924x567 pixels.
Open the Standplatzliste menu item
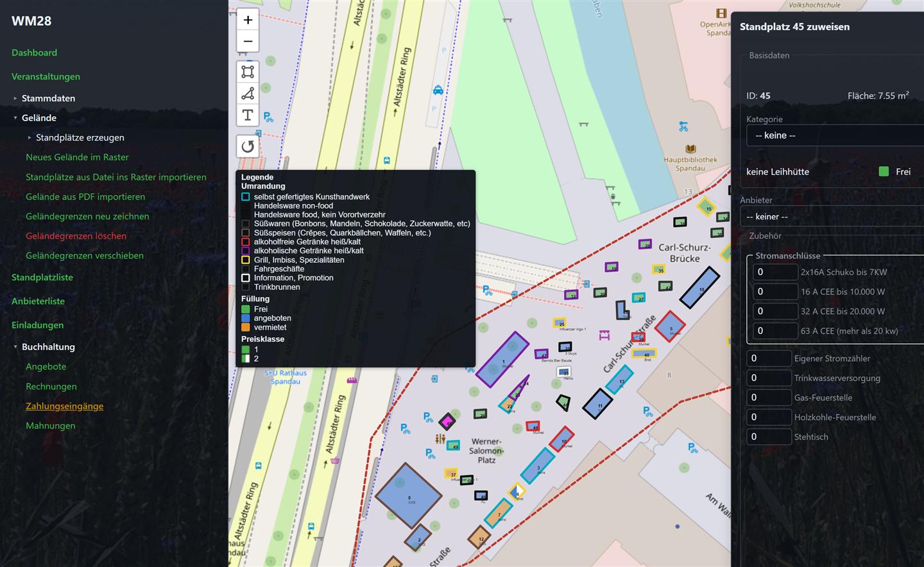(42, 277)
